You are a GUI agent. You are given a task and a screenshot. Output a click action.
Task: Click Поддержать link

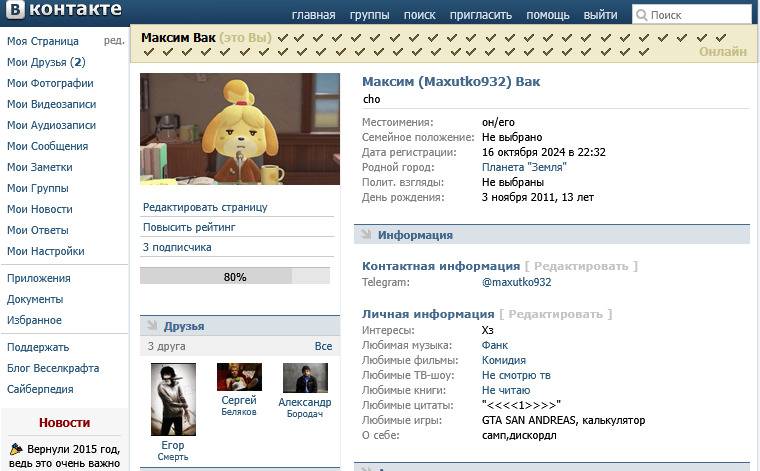(x=38, y=347)
